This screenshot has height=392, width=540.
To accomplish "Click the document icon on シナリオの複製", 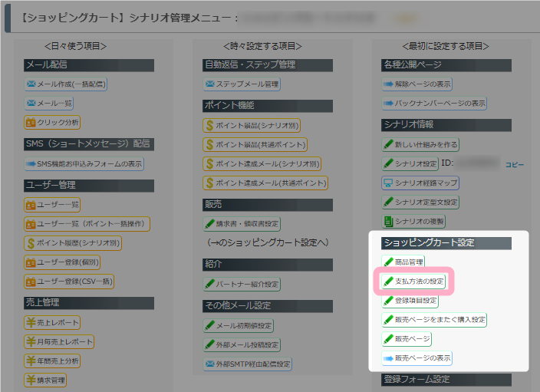I will 388,222.
